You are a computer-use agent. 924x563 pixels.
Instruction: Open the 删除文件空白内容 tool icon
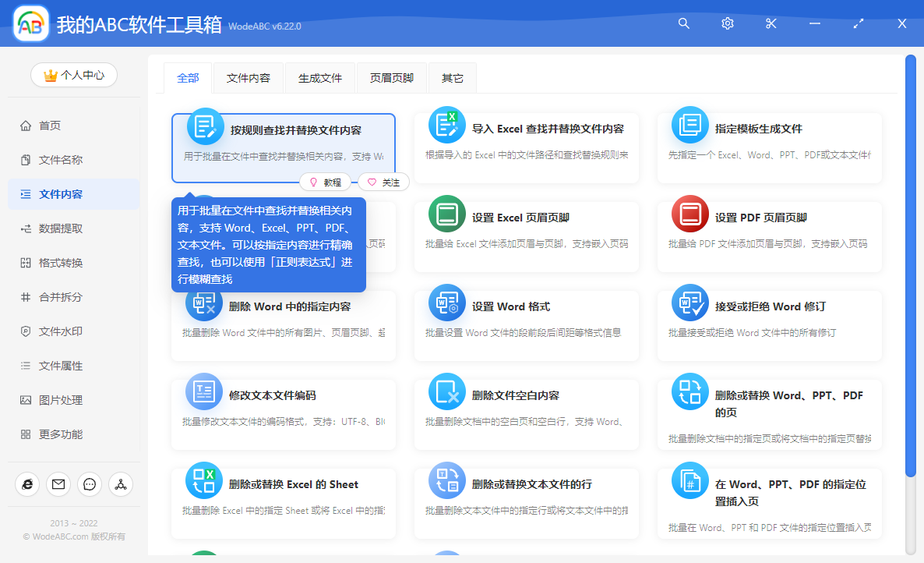(446, 391)
